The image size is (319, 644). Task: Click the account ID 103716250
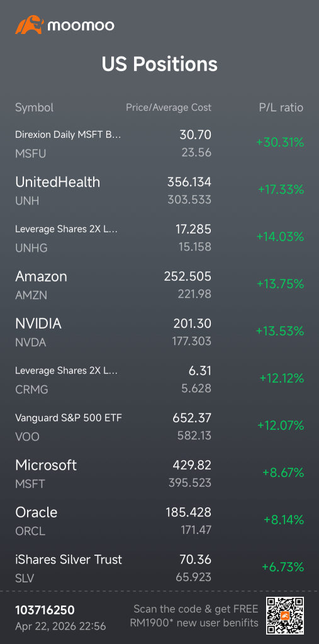tap(45, 611)
